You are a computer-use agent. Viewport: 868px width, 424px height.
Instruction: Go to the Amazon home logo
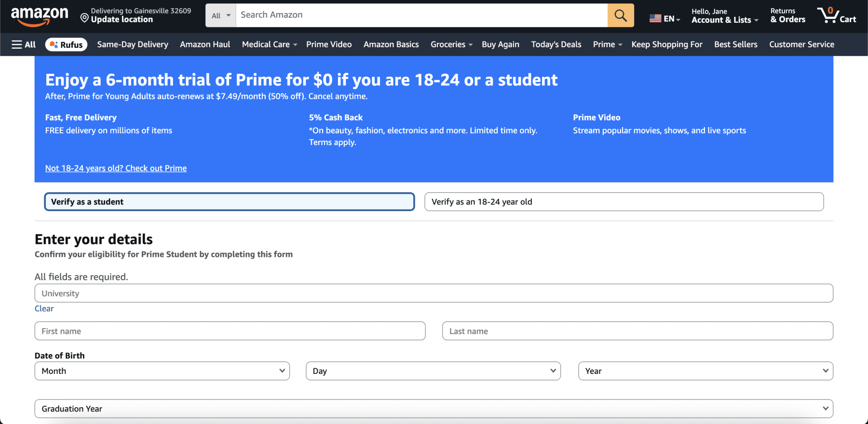point(40,16)
